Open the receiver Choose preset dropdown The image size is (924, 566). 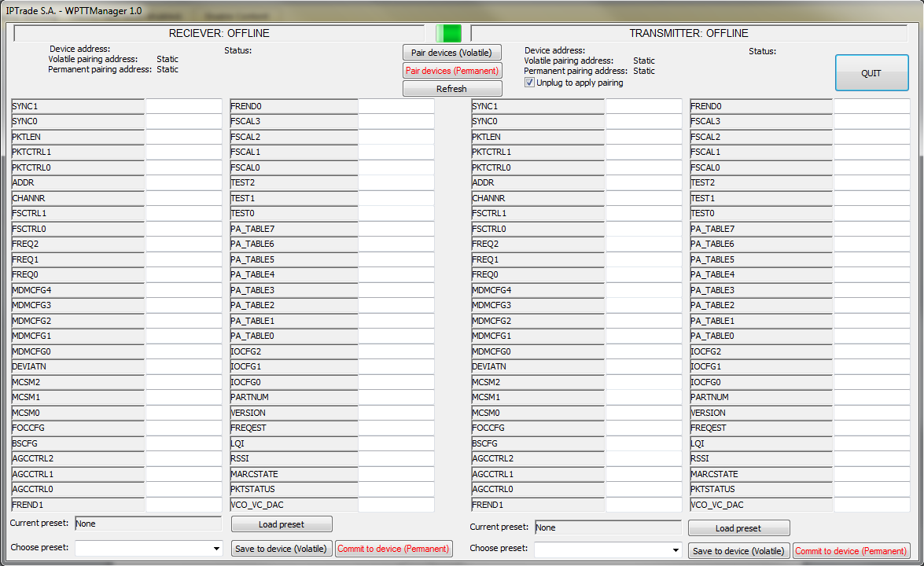(149, 549)
